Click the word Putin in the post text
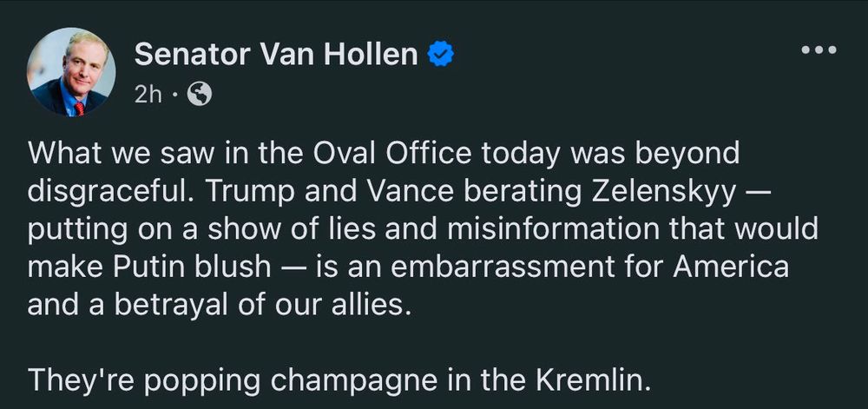 click(148, 267)
